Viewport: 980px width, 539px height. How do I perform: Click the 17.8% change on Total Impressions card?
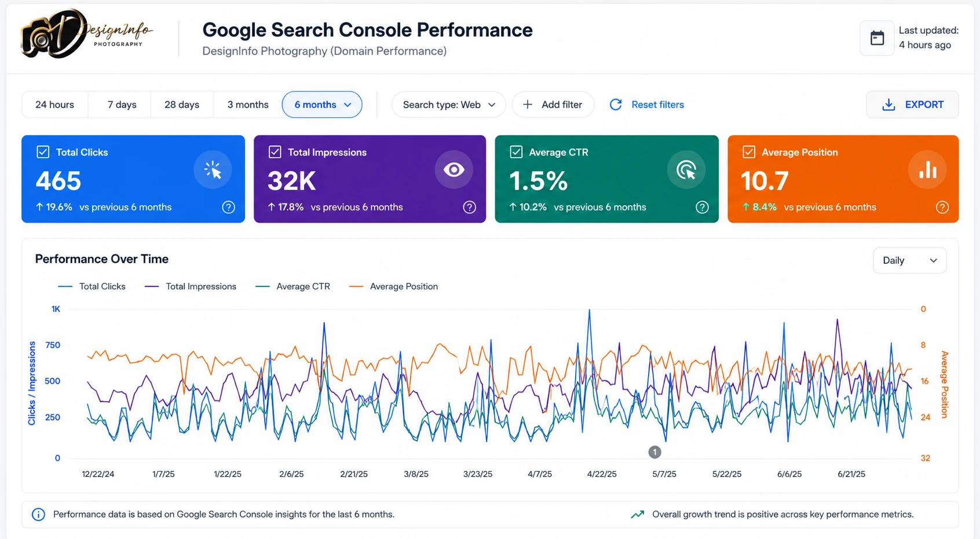pyautogui.click(x=286, y=207)
